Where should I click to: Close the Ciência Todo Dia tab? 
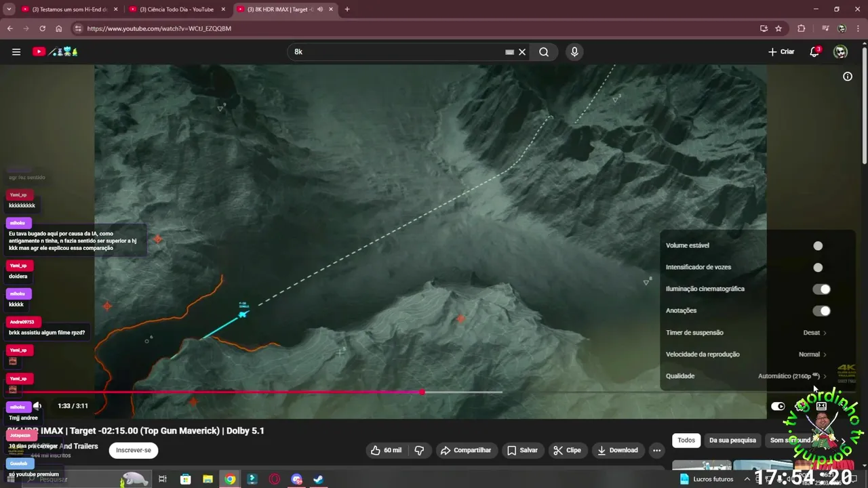pyautogui.click(x=223, y=9)
